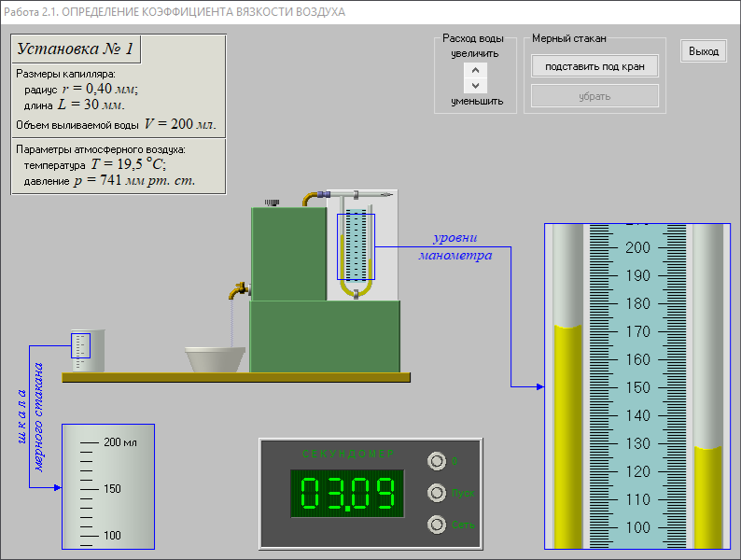The height and width of the screenshot is (560, 741).
Task: Click the brass water tap on tank
Action: coord(240,290)
